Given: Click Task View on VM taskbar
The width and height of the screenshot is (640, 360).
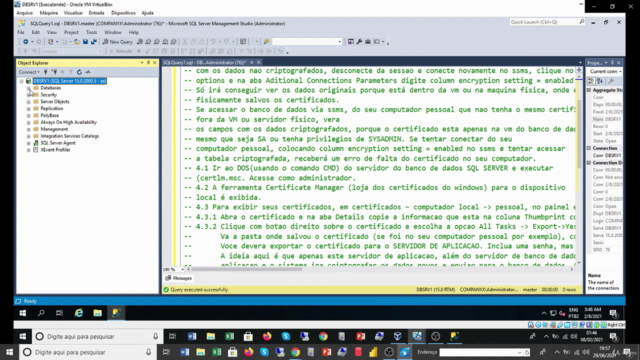Looking at the screenshot, I should click(60, 313).
